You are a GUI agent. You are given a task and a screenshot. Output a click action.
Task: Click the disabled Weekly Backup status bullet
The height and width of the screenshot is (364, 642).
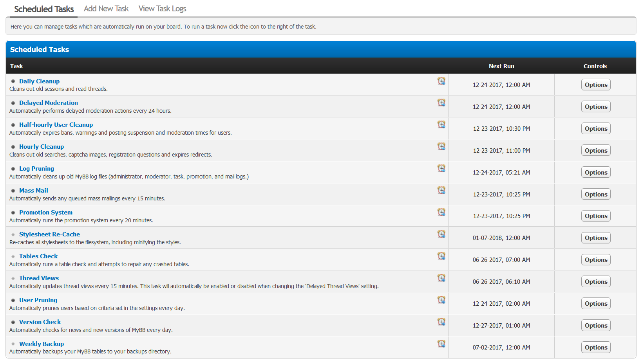tap(13, 344)
